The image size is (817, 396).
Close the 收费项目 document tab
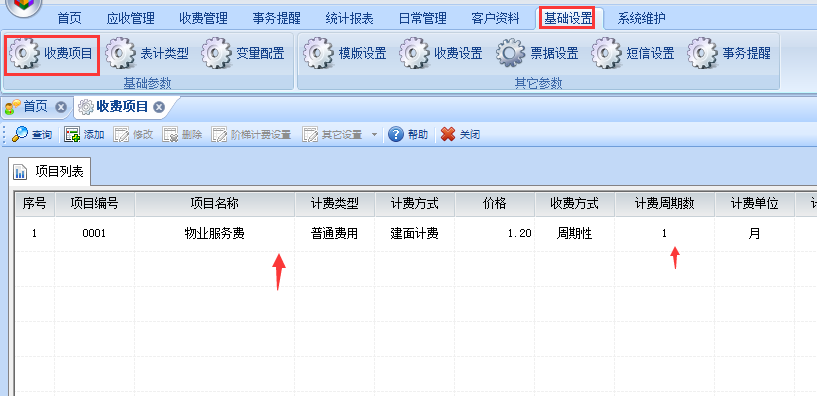click(159, 107)
